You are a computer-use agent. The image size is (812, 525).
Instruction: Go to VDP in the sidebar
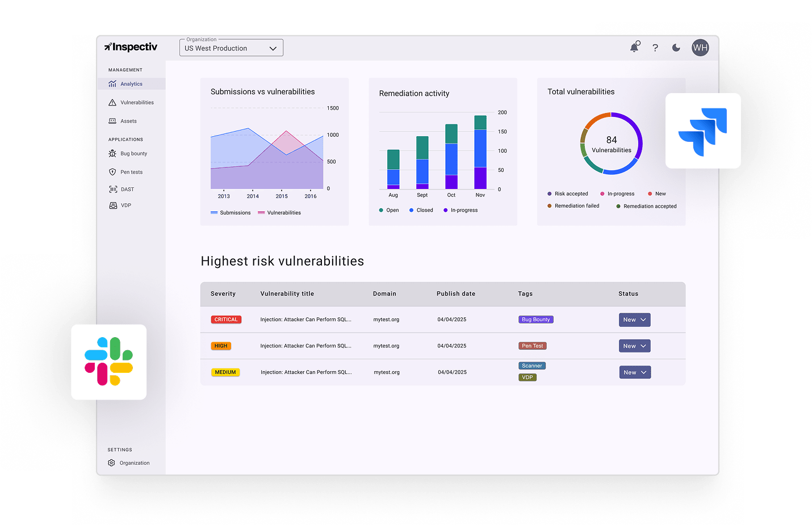pos(125,205)
